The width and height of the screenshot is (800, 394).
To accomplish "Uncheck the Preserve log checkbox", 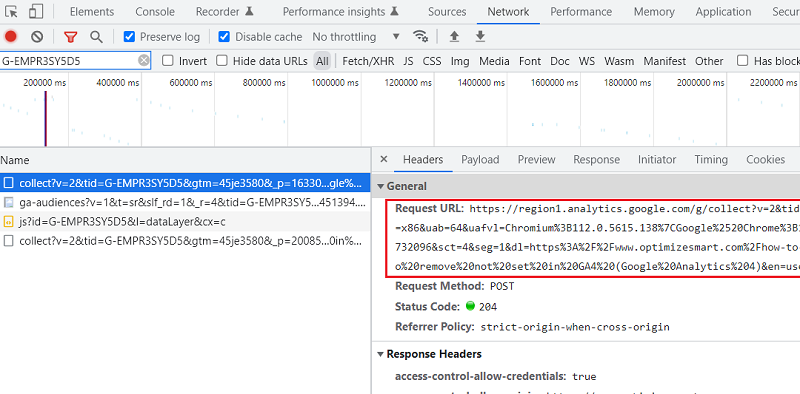I will [129, 37].
